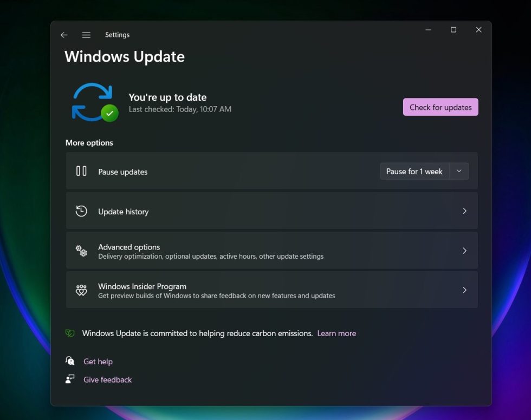Open Windows Insider Program chevron
The height and width of the screenshot is (420, 531).
[465, 290]
